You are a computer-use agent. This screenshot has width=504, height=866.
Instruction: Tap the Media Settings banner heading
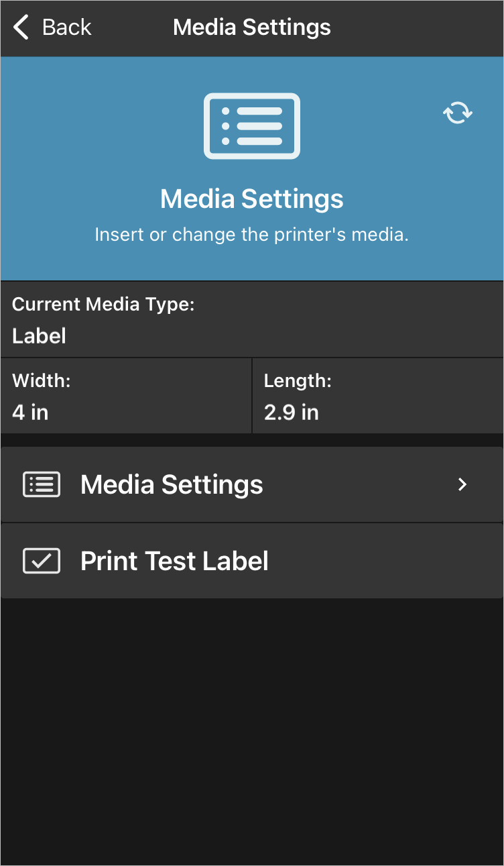pyautogui.click(x=252, y=199)
